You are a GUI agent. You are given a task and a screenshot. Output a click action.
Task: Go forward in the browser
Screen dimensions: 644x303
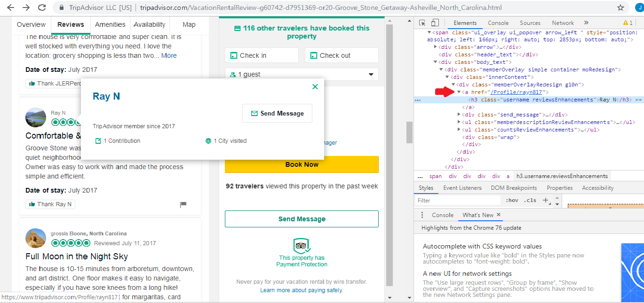pyautogui.click(x=26, y=8)
